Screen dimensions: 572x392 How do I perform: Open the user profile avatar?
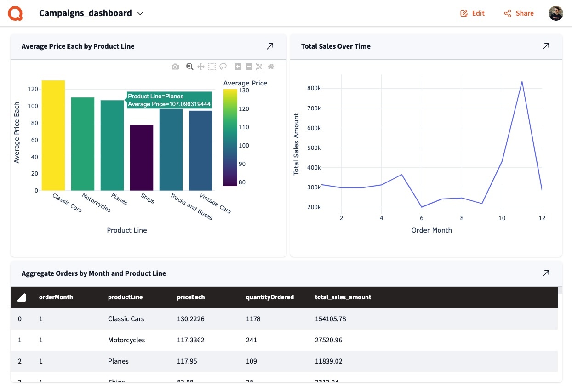tap(556, 13)
